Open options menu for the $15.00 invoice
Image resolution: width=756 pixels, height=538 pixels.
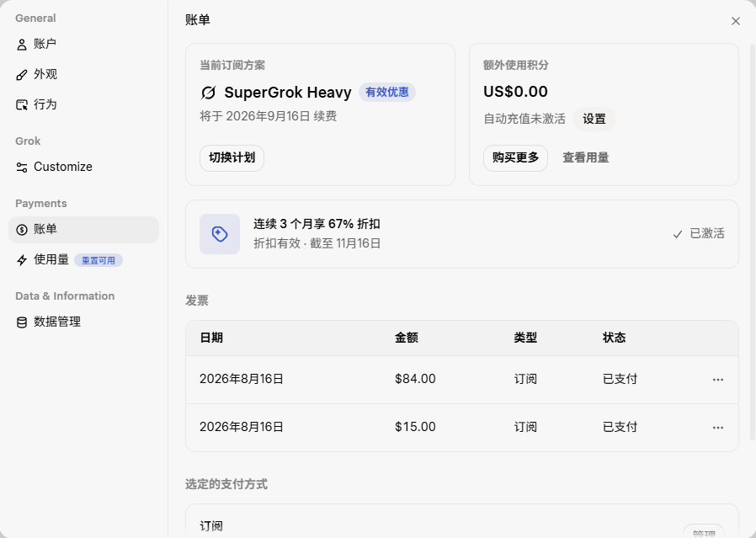pyautogui.click(x=718, y=428)
